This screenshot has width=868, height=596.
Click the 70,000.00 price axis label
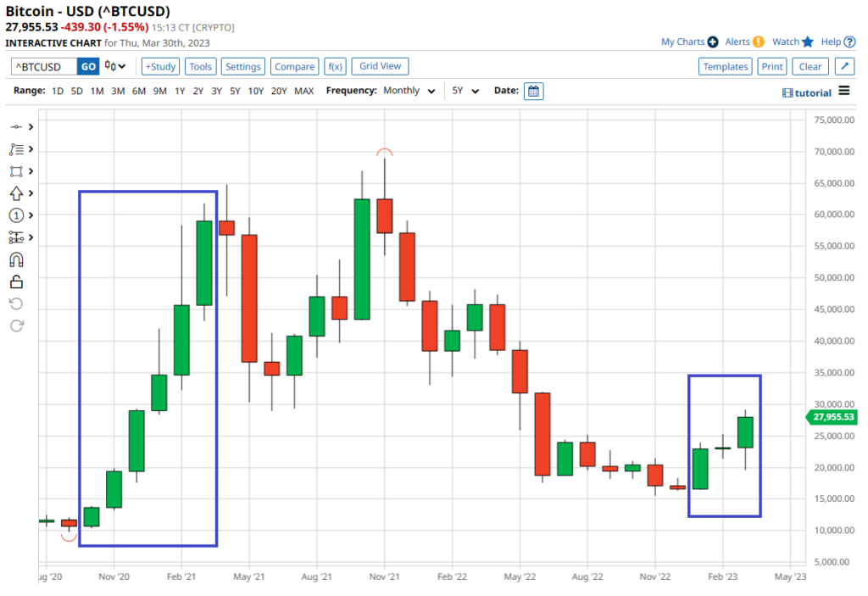coord(834,151)
